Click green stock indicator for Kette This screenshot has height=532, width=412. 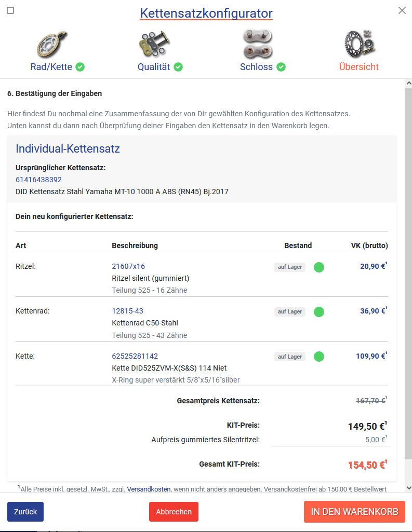tap(319, 357)
